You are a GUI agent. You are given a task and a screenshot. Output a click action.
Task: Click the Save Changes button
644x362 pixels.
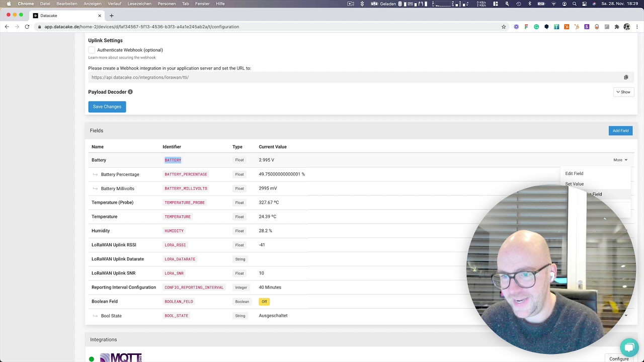pyautogui.click(x=107, y=107)
